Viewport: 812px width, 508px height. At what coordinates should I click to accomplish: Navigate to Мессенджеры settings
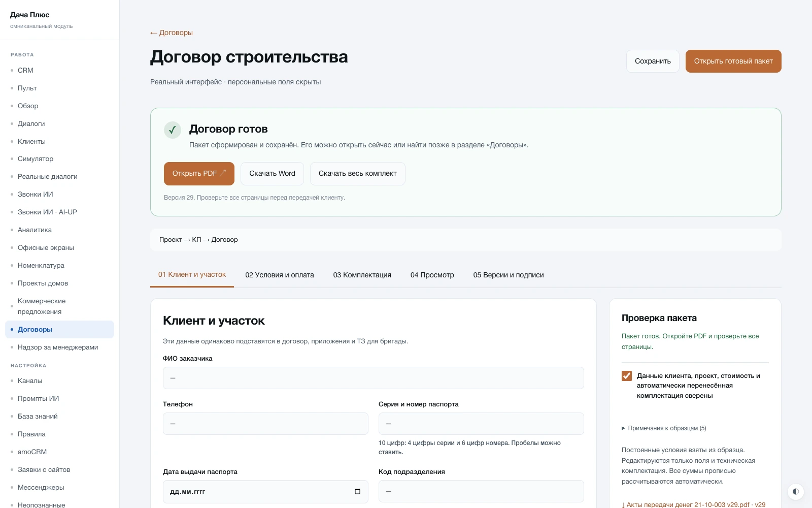[x=59, y=487]
